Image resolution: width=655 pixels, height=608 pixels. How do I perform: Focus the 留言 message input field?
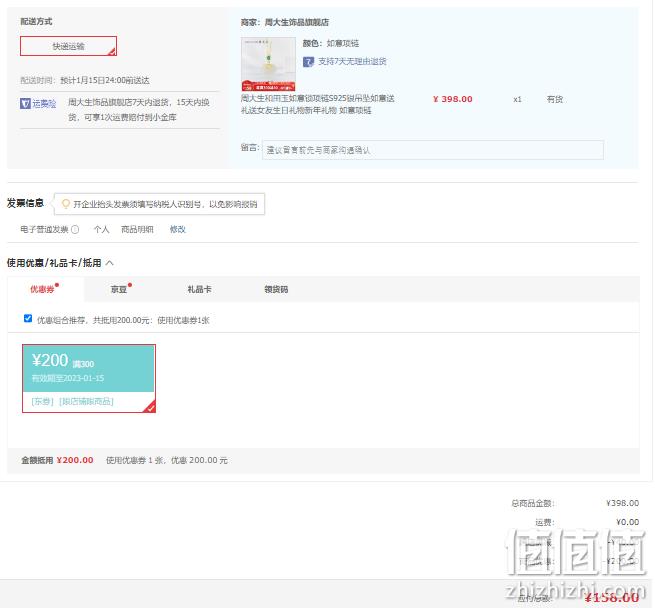click(x=433, y=150)
